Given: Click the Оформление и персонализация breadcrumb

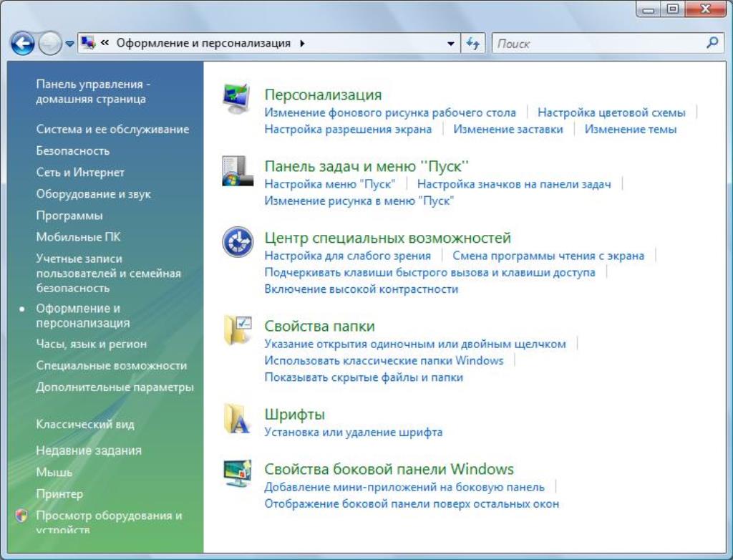Looking at the screenshot, I should (203, 43).
